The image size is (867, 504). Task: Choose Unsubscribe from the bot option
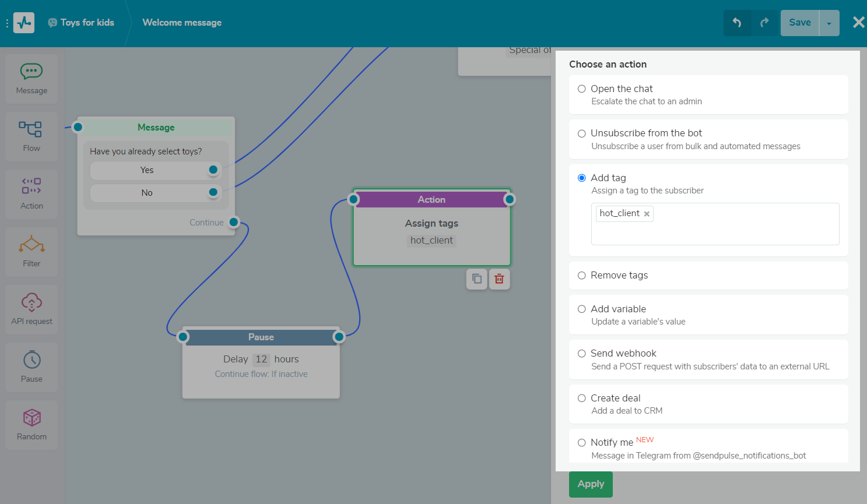(582, 133)
